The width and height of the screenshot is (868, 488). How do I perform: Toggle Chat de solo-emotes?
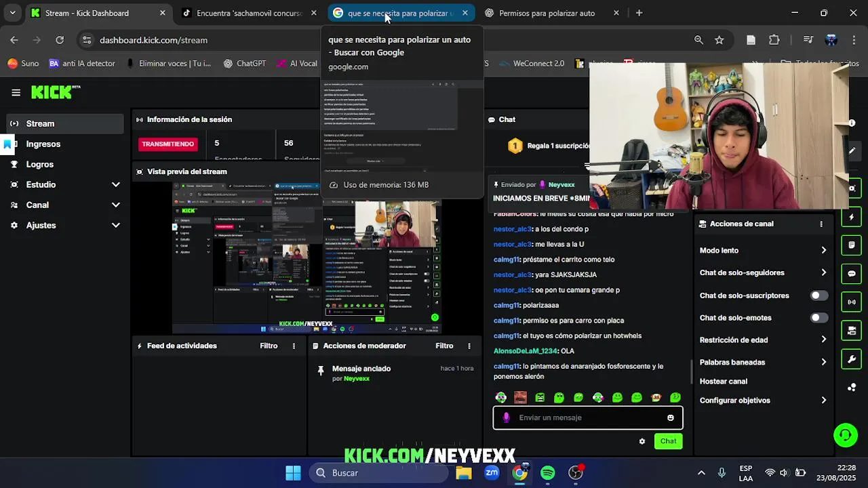819,318
